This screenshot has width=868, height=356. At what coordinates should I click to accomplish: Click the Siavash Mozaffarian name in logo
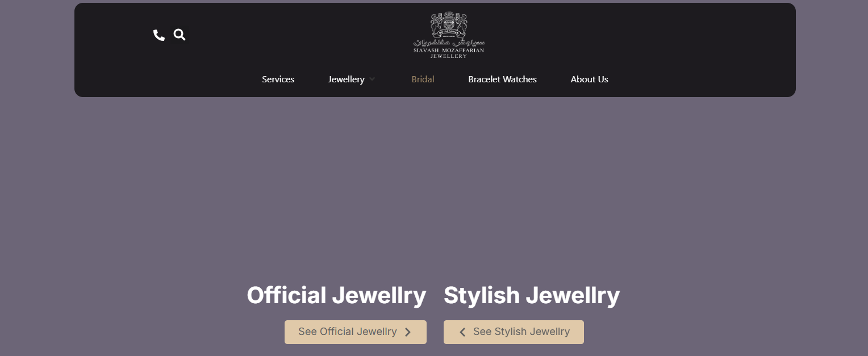[449, 51]
